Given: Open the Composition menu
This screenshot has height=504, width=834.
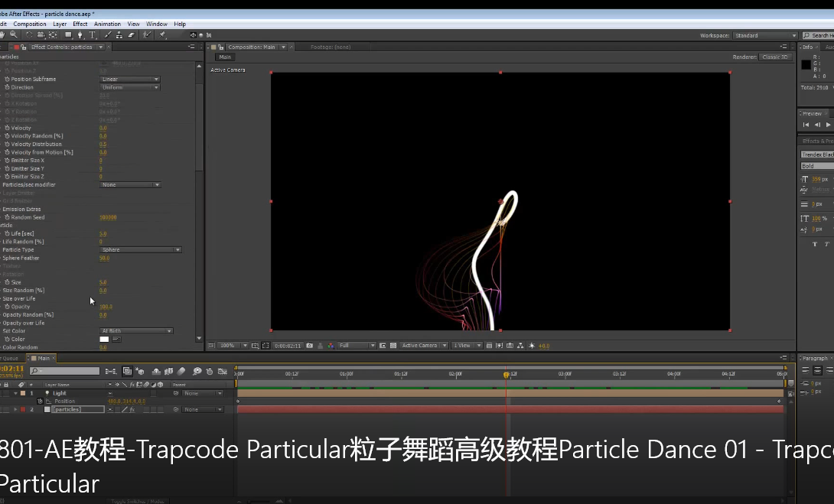Looking at the screenshot, I should [30, 24].
